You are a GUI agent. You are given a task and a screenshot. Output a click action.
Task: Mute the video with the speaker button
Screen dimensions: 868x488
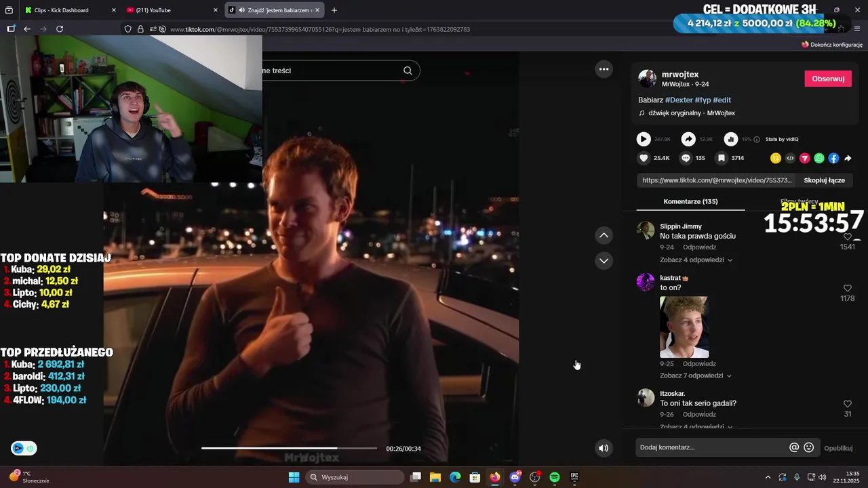pos(604,448)
